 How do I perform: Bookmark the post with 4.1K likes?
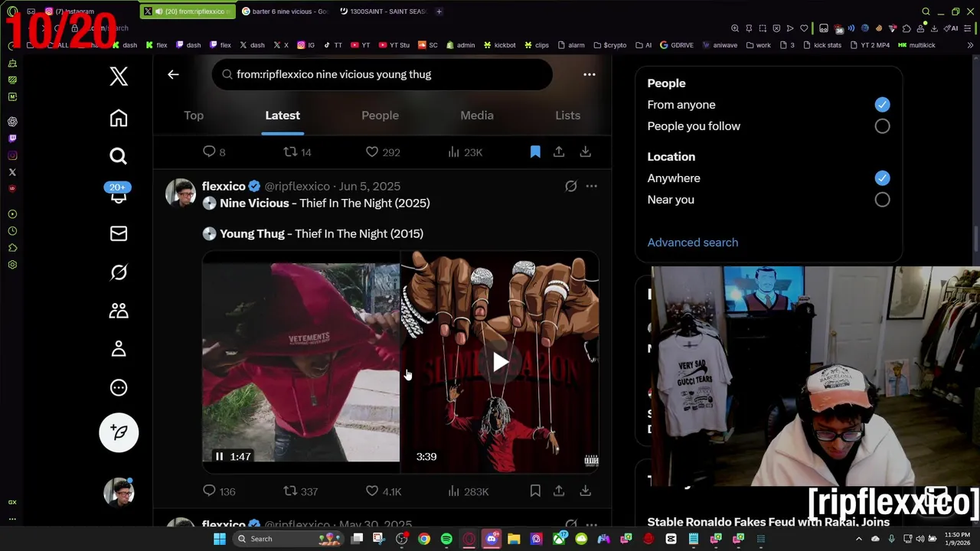[535, 491]
